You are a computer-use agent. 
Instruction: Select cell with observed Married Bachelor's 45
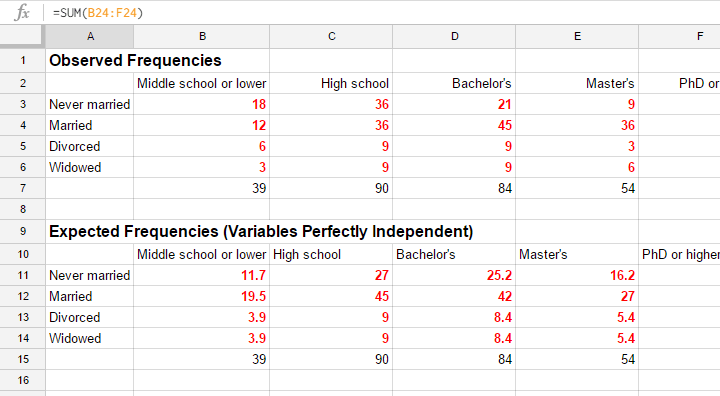(455, 125)
